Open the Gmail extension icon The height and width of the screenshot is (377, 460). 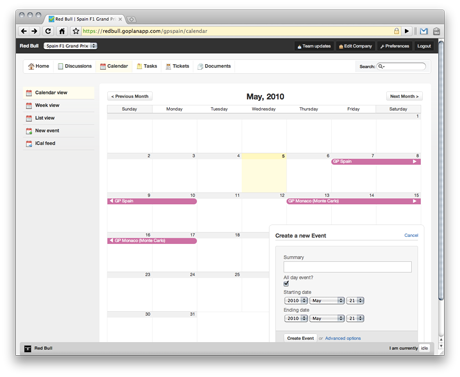point(424,31)
